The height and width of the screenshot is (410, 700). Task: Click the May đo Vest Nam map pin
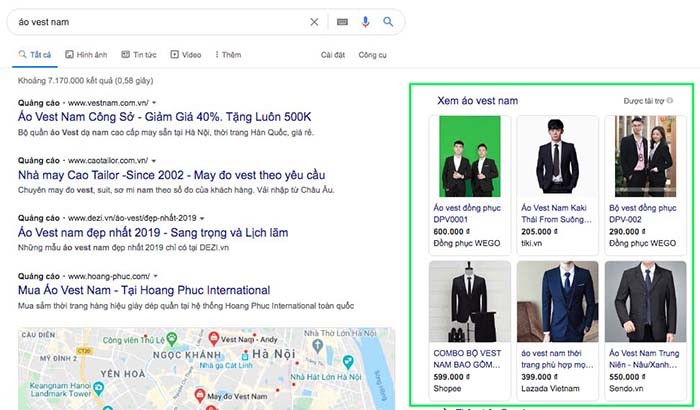point(200,395)
